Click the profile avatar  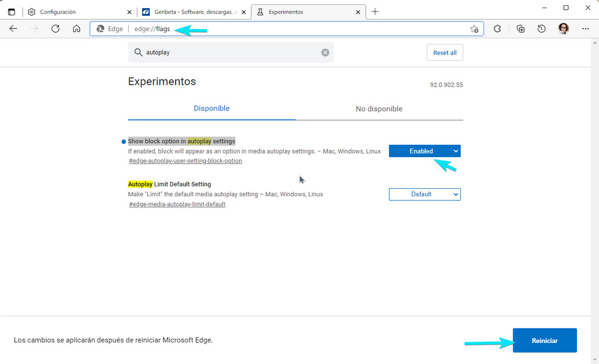(563, 28)
